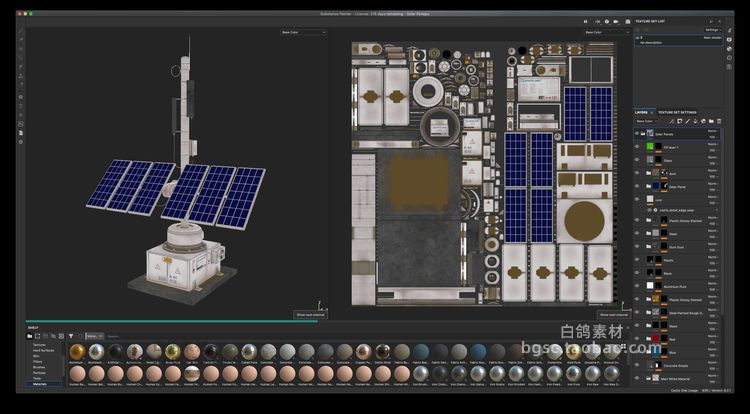This screenshot has width=750, height=414.
Task: Open blend mode dropdown of Fill layer 1
Action: (713, 144)
